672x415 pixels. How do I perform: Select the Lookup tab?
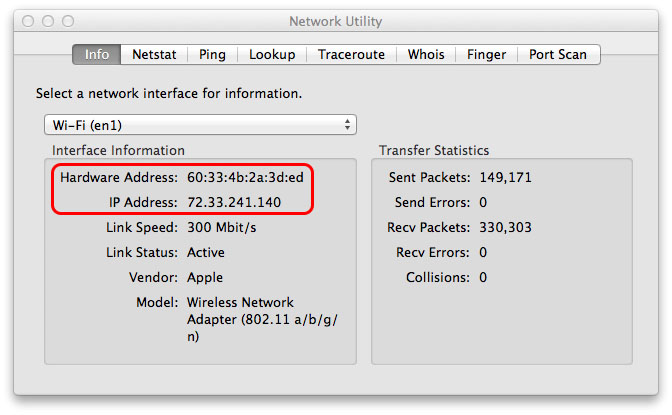(272, 54)
